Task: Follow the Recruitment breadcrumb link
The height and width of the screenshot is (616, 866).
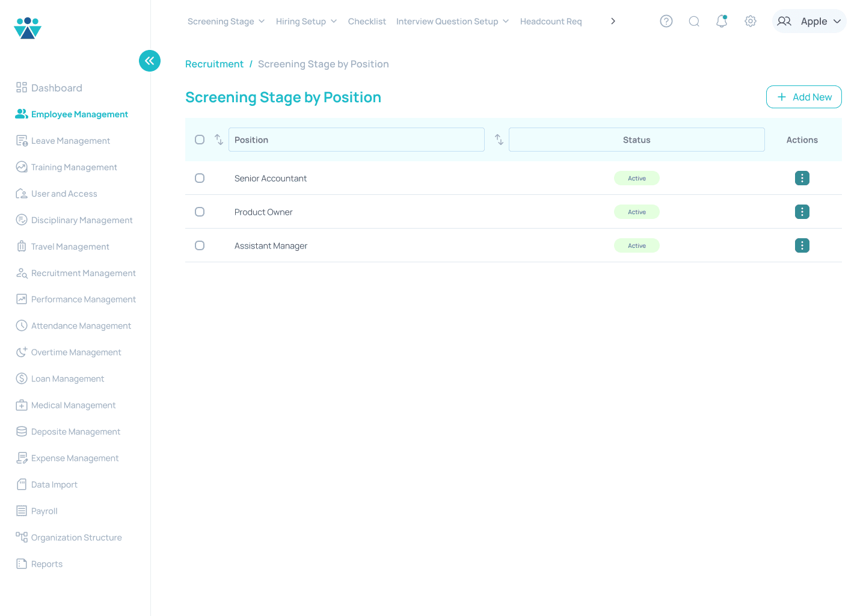Action: pos(214,64)
